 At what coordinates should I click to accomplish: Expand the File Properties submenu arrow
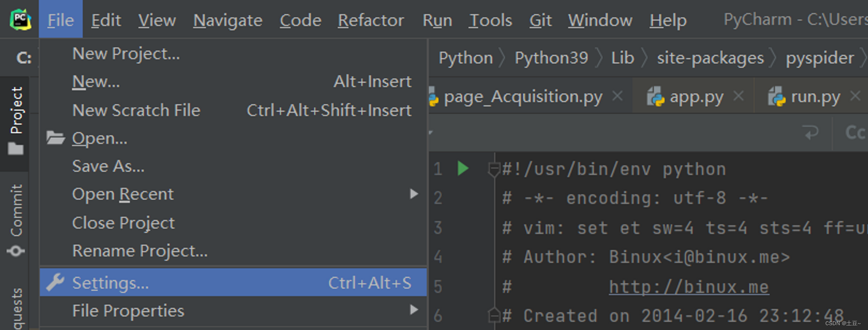click(x=414, y=310)
